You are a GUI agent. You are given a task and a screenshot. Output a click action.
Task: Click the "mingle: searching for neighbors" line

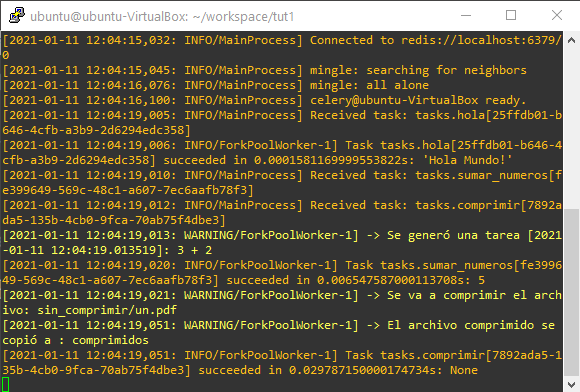coord(418,70)
